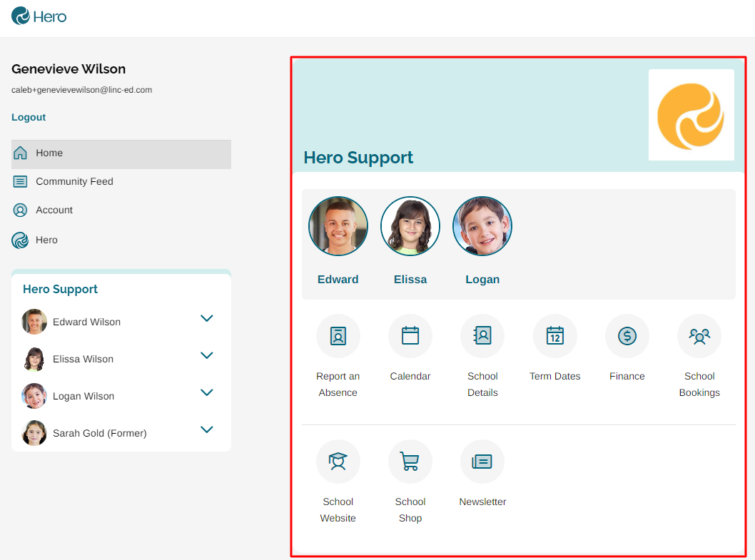Click the School Bookings label

click(699, 385)
